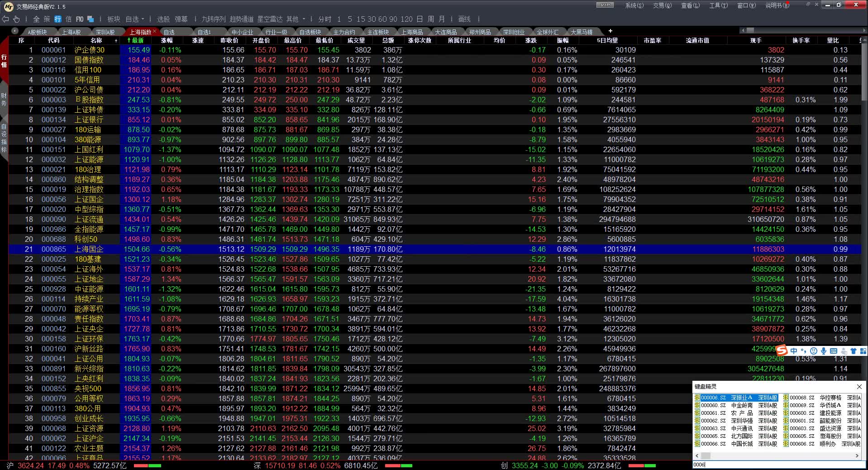868x470 pixels.
Task: Select 日 daily period
Action: 420,19
